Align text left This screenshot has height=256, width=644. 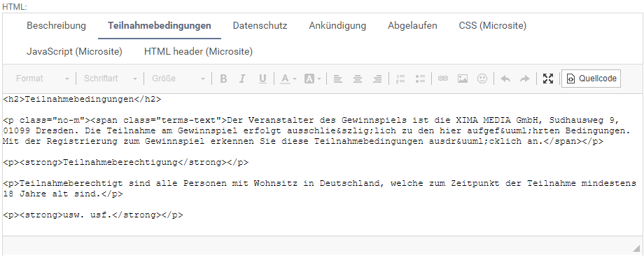[x=337, y=79]
